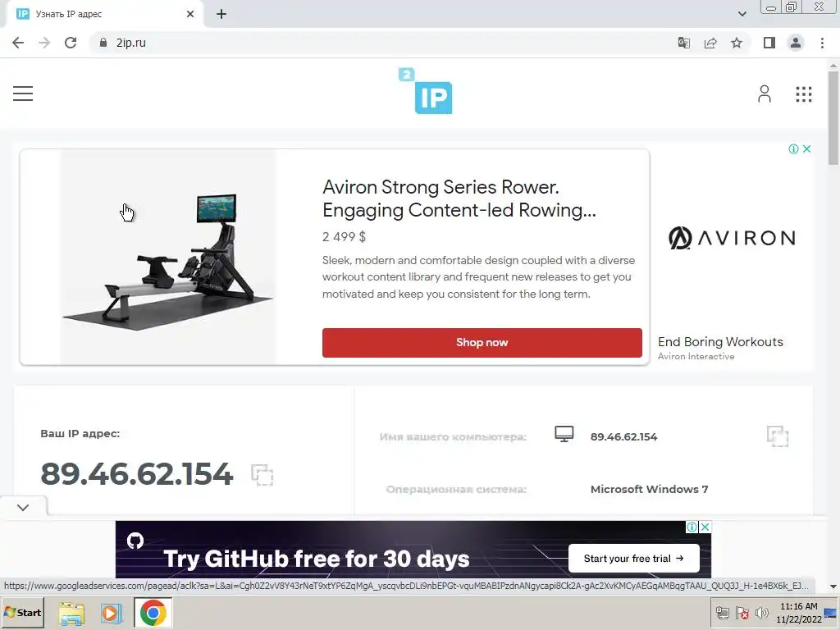Open the user account icon on page
Viewport: 840px width, 630px height.
click(x=765, y=94)
